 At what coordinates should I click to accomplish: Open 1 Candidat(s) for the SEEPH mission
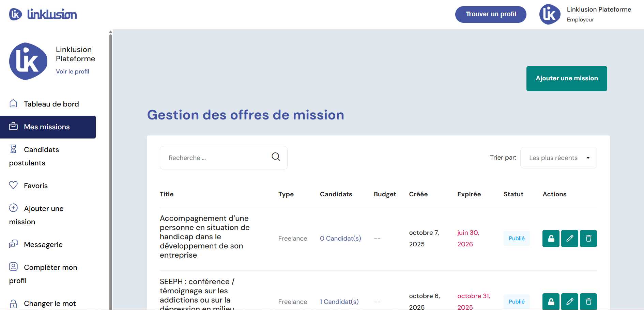click(339, 301)
